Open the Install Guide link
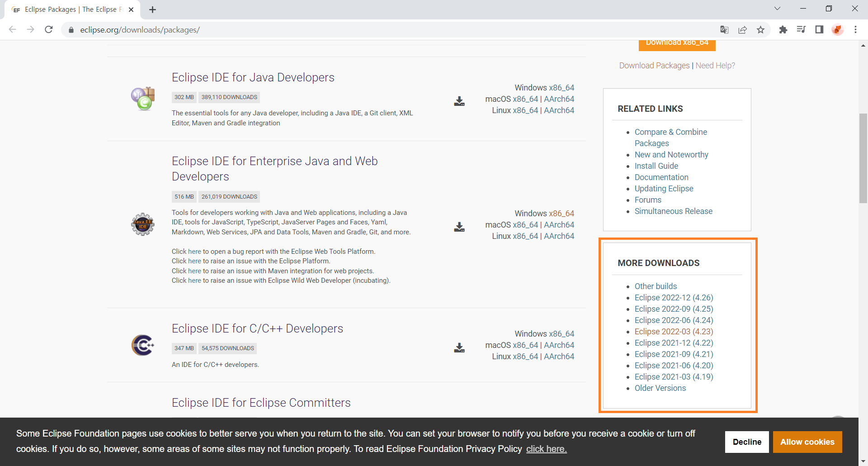Image resolution: width=868 pixels, height=466 pixels. (x=656, y=166)
